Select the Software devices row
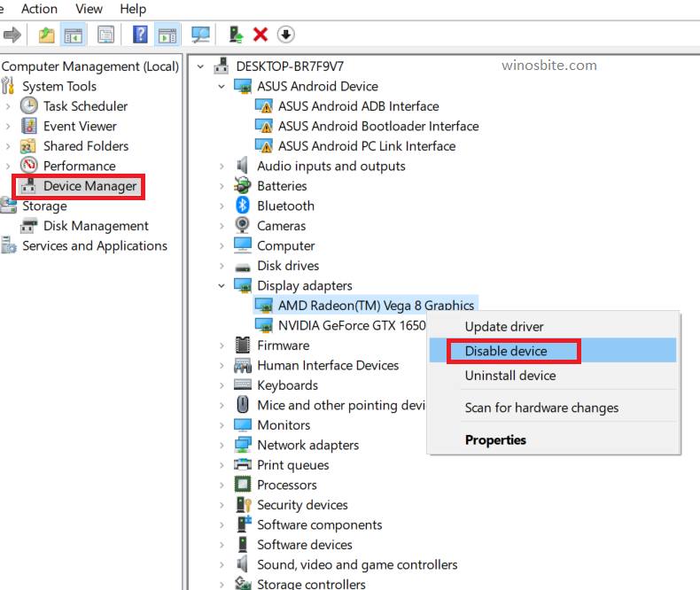Viewport: 700px width, 590px height. click(x=305, y=545)
